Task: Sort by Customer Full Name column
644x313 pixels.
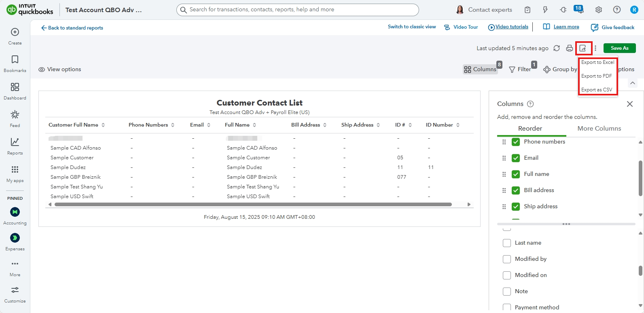Action: pyautogui.click(x=103, y=125)
